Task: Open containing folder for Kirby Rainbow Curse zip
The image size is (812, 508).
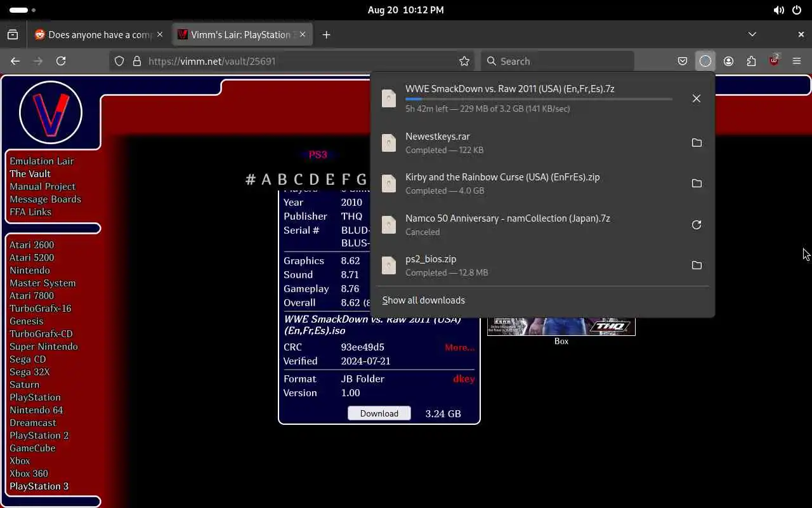Action: [x=696, y=184]
